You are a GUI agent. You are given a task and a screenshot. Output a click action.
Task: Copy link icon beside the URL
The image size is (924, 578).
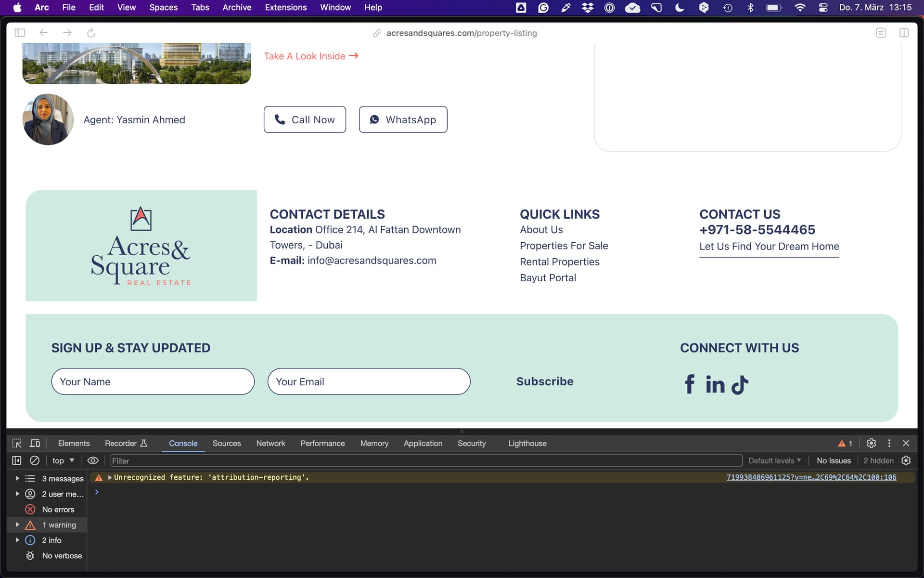point(377,33)
